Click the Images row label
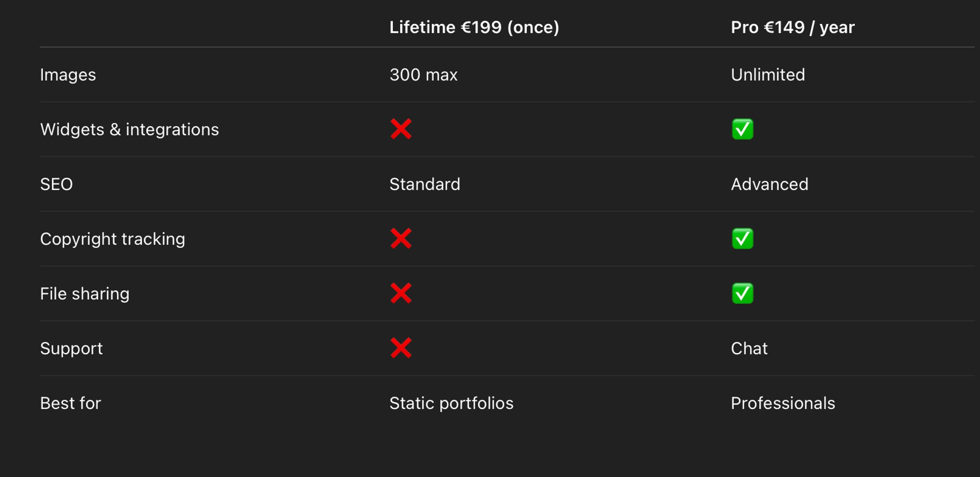The height and width of the screenshot is (477, 980). [x=68, y=75]
